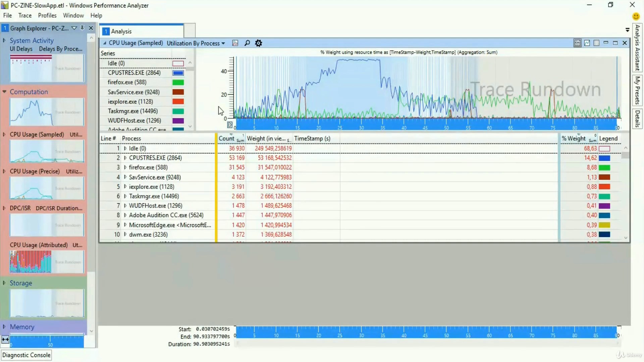Open view editor gear icon
The image size is (644, 362).
point(259,43)
